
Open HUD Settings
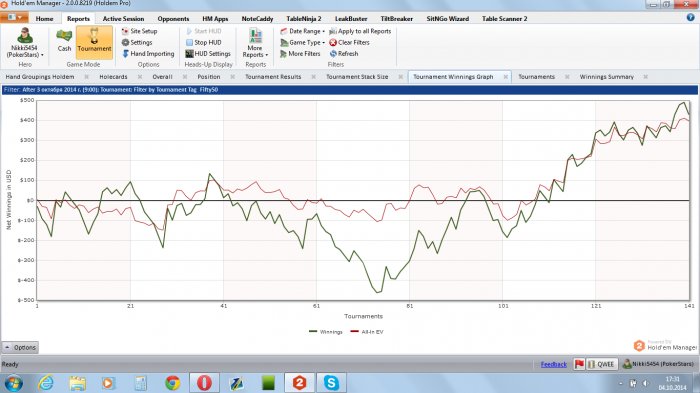pos(208,54)
